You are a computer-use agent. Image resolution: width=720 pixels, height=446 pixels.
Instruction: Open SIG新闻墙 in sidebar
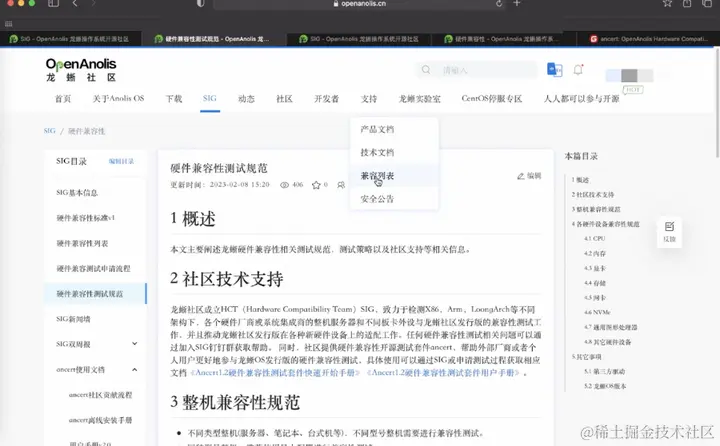tap(73, 319)
